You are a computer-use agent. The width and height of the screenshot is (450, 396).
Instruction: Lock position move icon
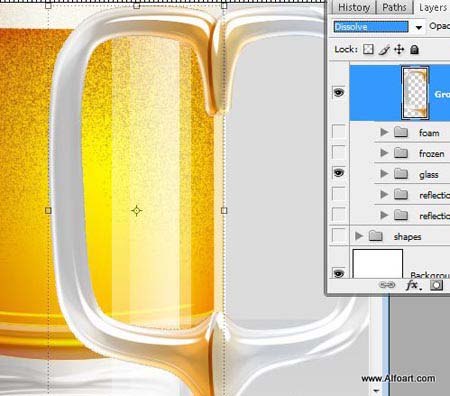point(399,50)
